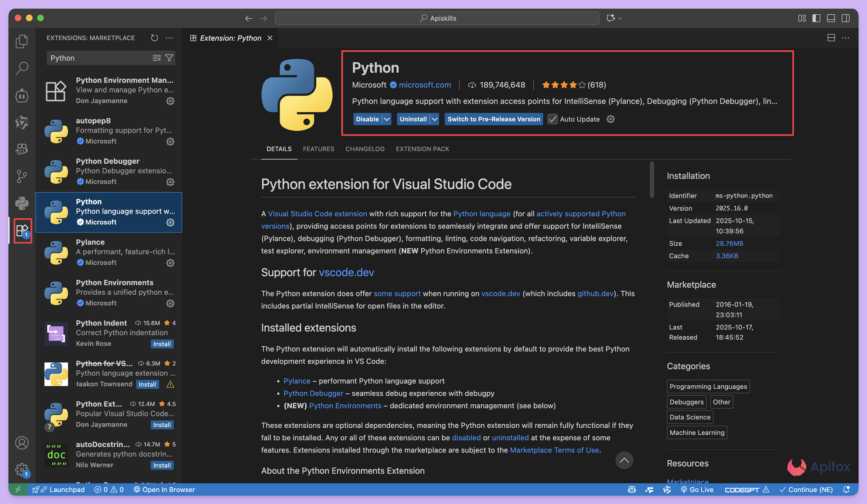Switch to the FEATURES tab

[318, 149]
